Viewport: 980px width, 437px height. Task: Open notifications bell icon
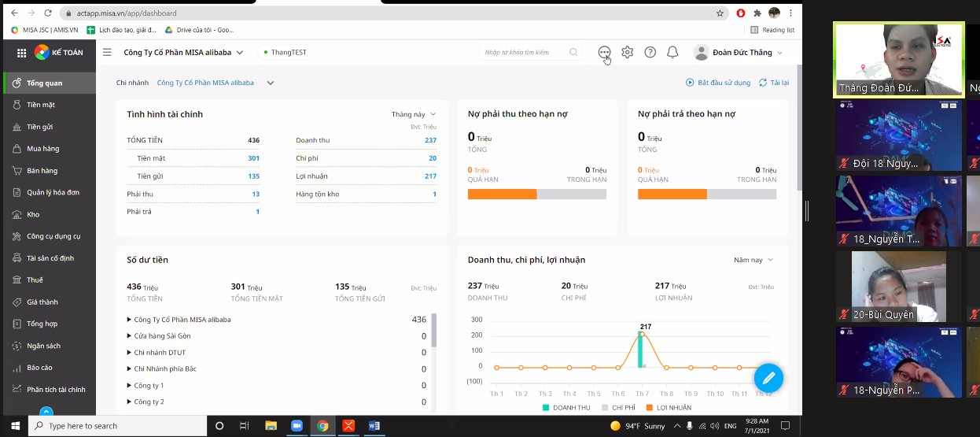(x=672, y=53)
